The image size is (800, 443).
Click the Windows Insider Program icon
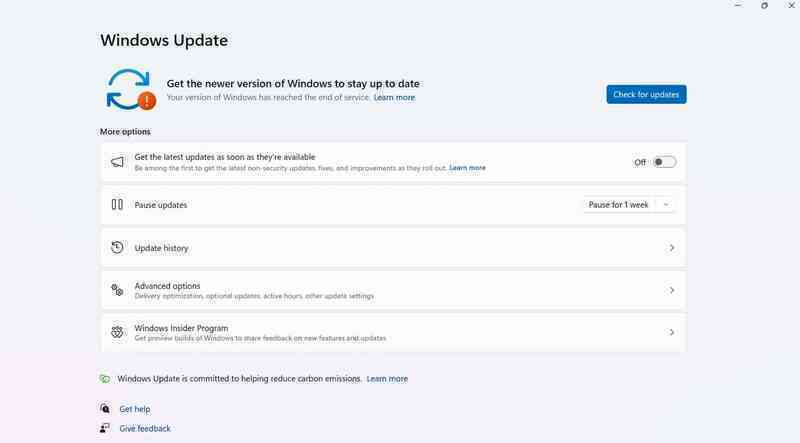(117, 332)
